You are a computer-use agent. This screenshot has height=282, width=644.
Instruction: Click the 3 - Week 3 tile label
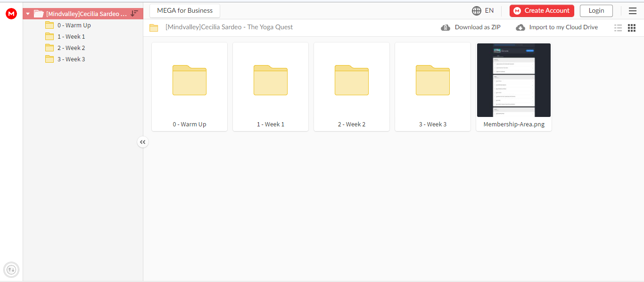[433, 124]
